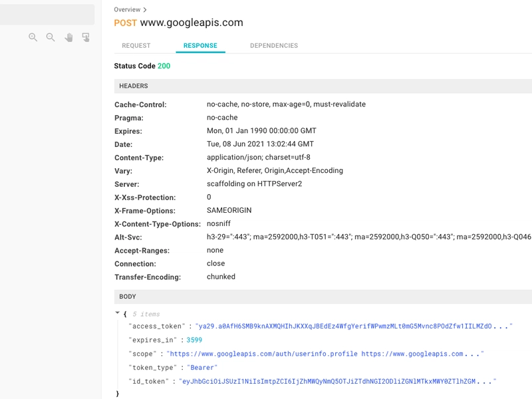The height and width of the screenshot is (399, 532).
Task: Switch to the REQUEST tab
Action: pos(136,45)
